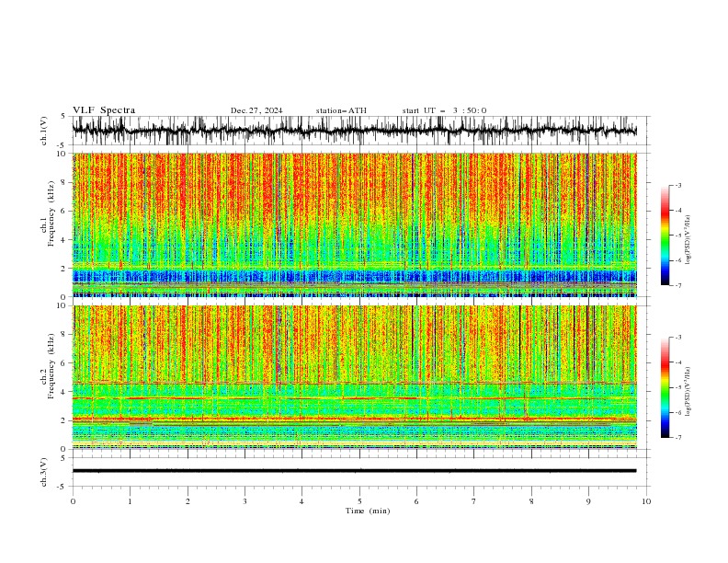This screenshot has width=728, height=563.
Task: Click the 'station=ATH' label
Action: 341,110
